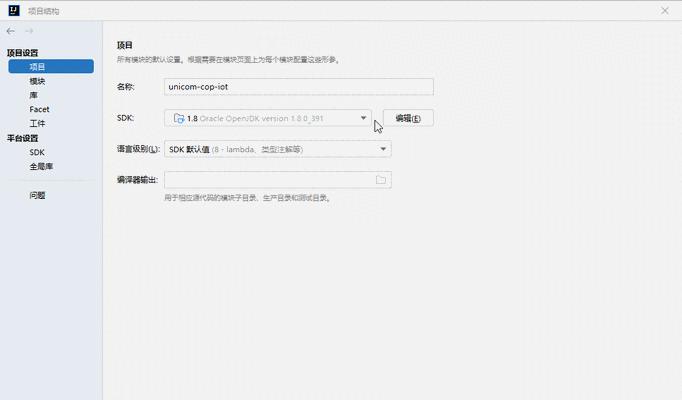Click the 平台设置 heading
The height and width of the screenshot is (400, 682).
pyautogui.click(x=23, y=138)
